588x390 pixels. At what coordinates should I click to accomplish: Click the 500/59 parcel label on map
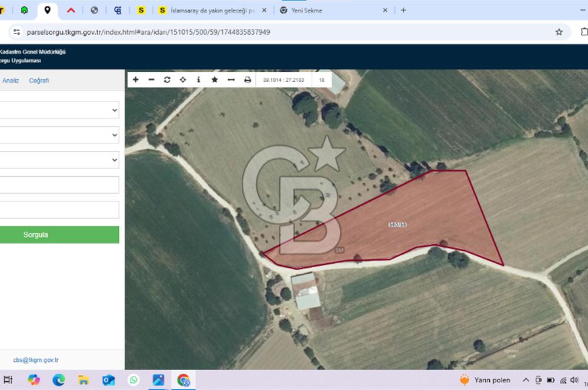coord(397,224)
